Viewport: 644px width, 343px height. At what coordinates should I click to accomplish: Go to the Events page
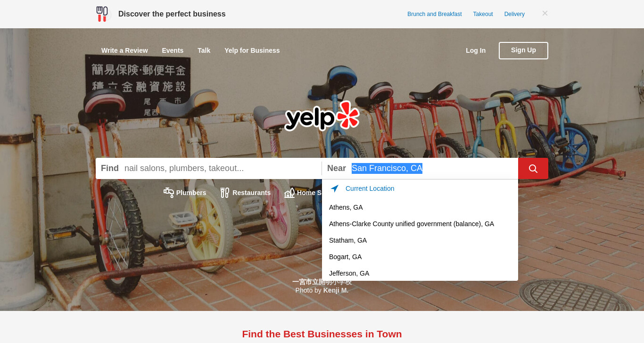click(173, 50)
